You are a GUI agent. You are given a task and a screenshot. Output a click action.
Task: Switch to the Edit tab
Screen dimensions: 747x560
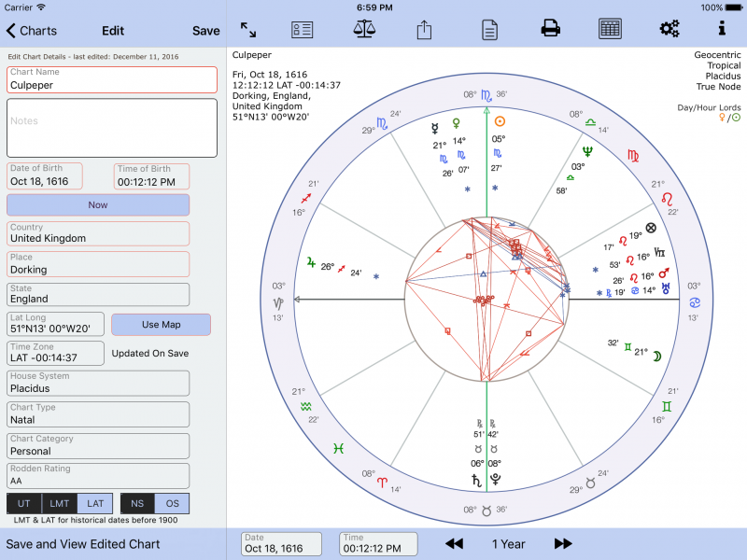coord(112,30)
